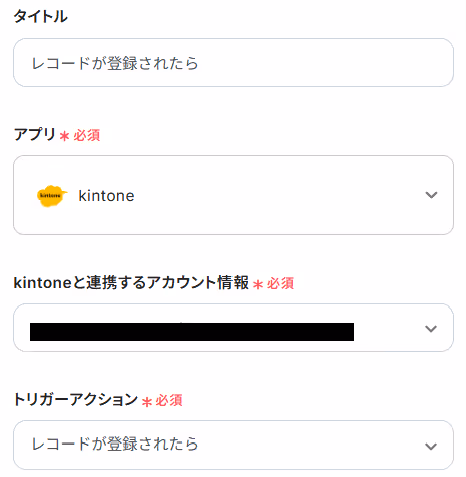
Task: Expand the トリガーアクション dropdown chevron
Action: tap(431, 446)
